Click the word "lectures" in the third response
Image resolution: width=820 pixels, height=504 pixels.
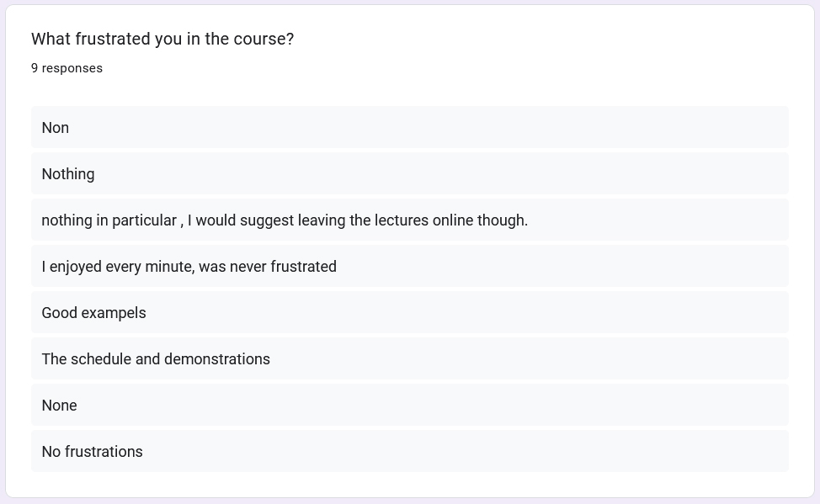[x=402, y=220]
